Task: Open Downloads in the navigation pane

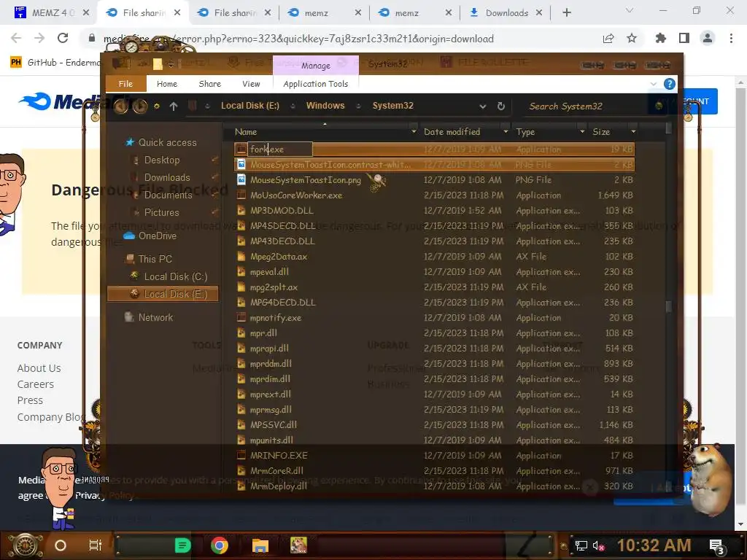Action: 167,178
